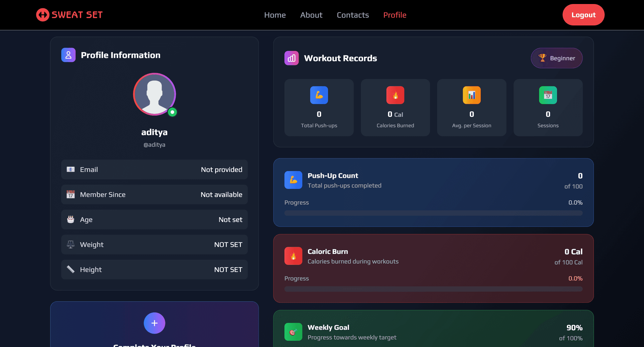Click the Caloric Burn 0.0% progress value
The image size is (644, 347).
575,279
